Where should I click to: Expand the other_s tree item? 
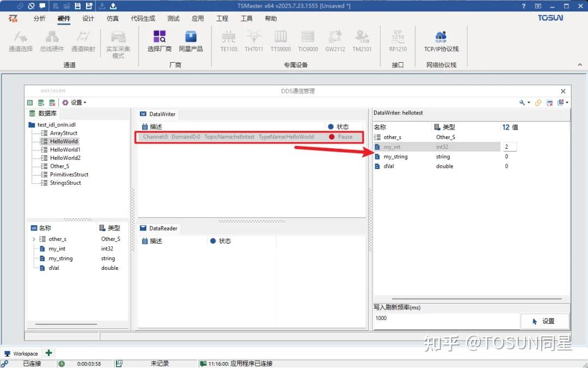pos(34,239)
